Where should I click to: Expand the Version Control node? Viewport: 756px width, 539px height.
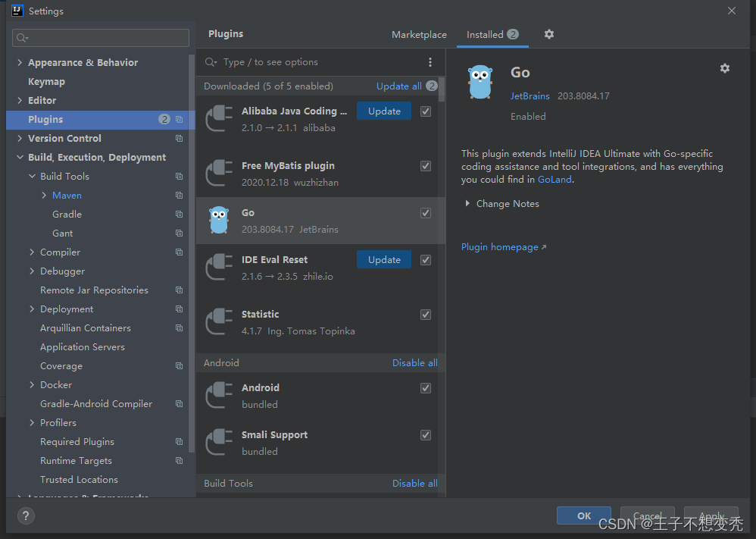pos(20,139)
